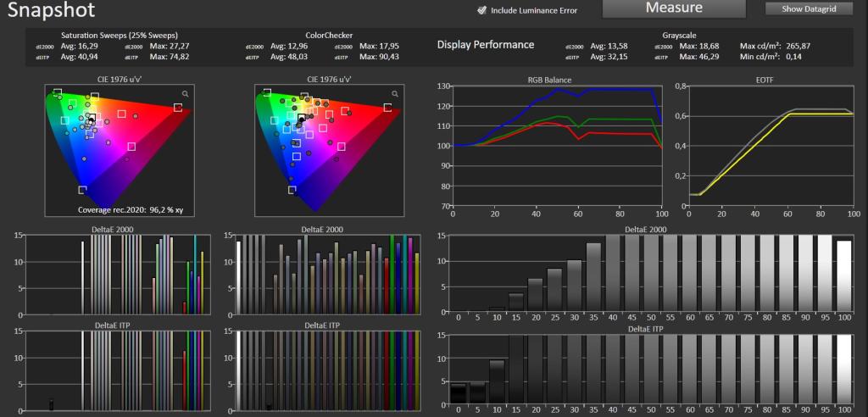The height and width of the screenshot is (417, 868).
Task: Select red target square in ColorChecker CIE chart
Action: click(x=387, y=108)
